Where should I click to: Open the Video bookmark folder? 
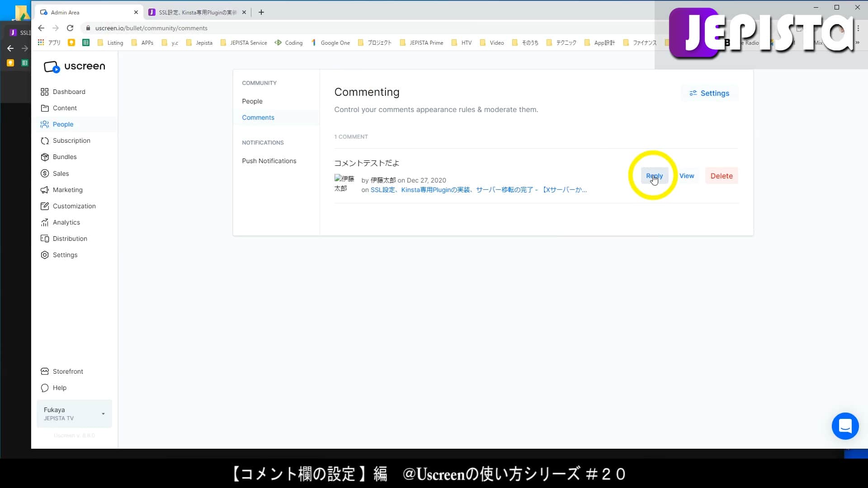(492, 42)
